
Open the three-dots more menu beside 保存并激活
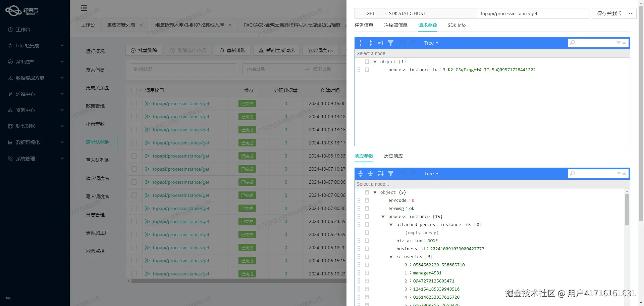[x=631, y=13]
